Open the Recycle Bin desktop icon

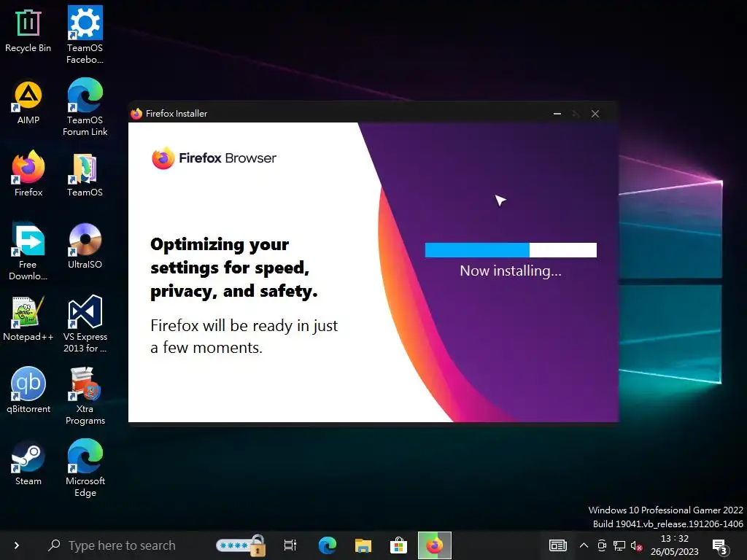pos(28,31)
